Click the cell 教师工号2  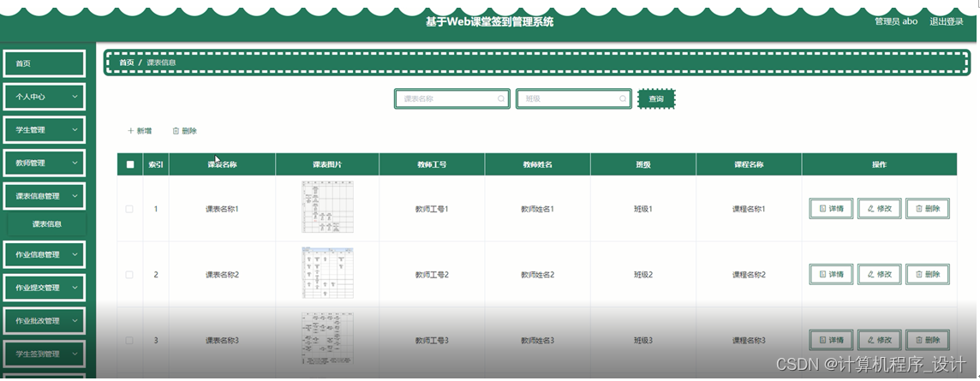[432, 275]
